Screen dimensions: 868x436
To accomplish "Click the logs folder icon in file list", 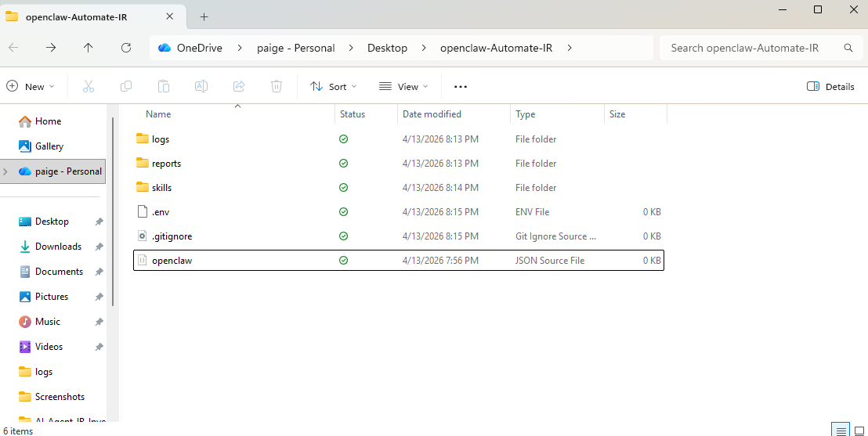I will click(143, 139).
